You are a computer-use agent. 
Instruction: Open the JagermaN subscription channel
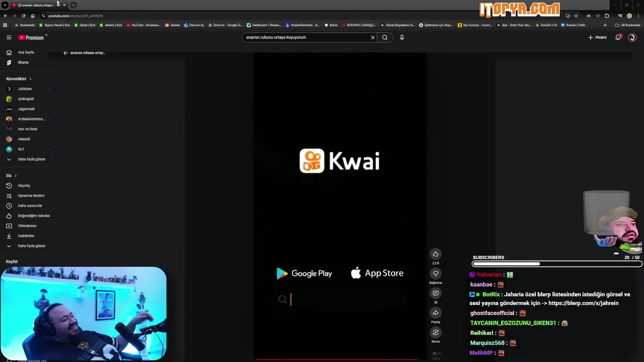click(26, 109)
